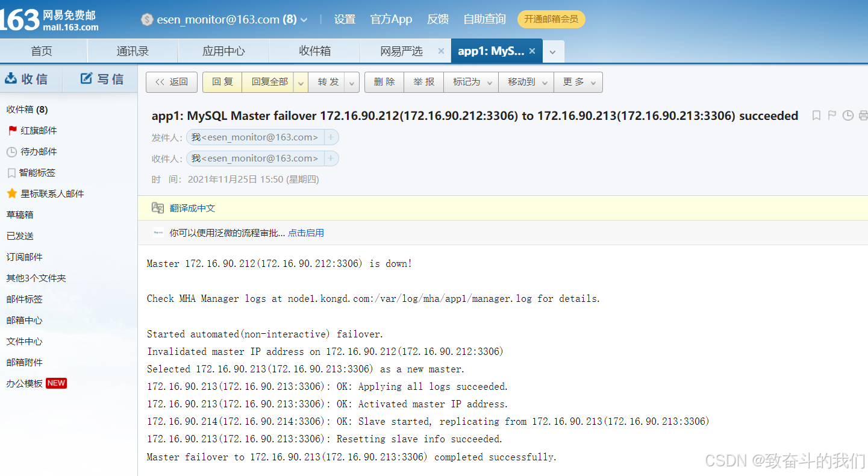This screenshot has height=476, width=868.
Task: Open the 更多 dropdown
Action: 578,82
